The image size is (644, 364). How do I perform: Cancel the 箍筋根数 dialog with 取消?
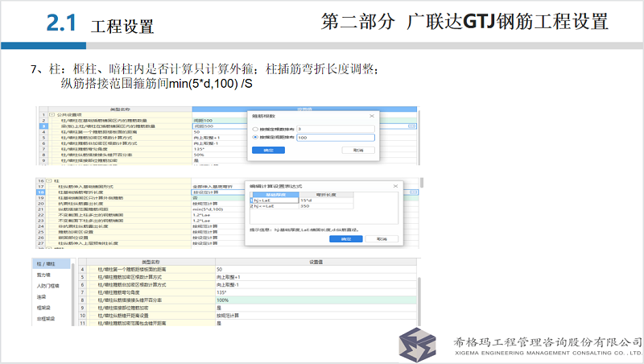point(358,151)
